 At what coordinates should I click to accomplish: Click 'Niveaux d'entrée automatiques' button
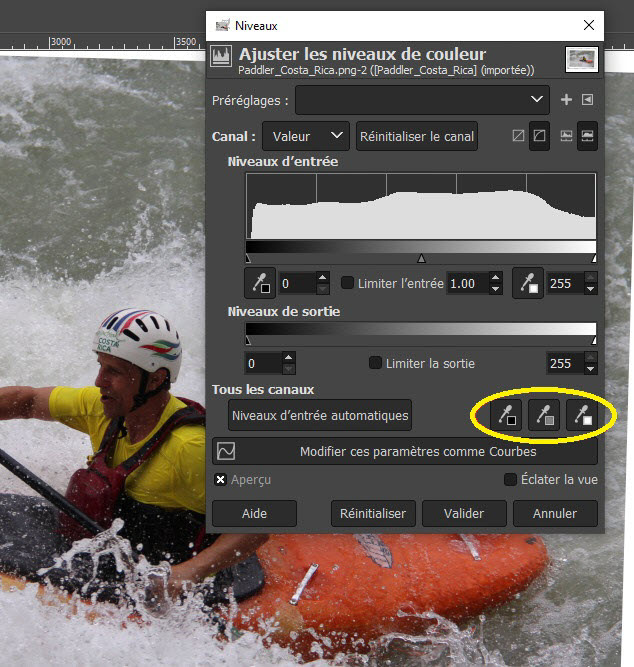320,414
